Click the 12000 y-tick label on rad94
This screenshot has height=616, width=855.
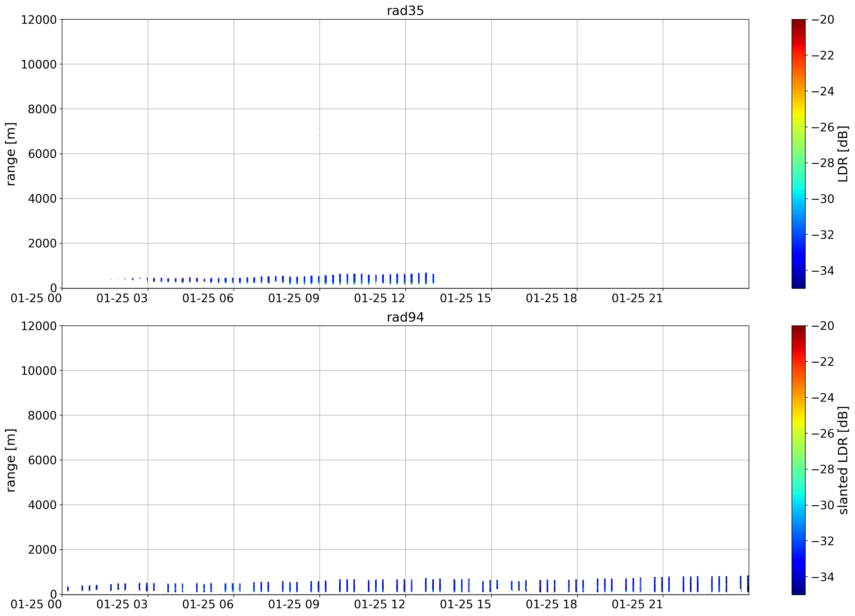click(x=39, y=326)
